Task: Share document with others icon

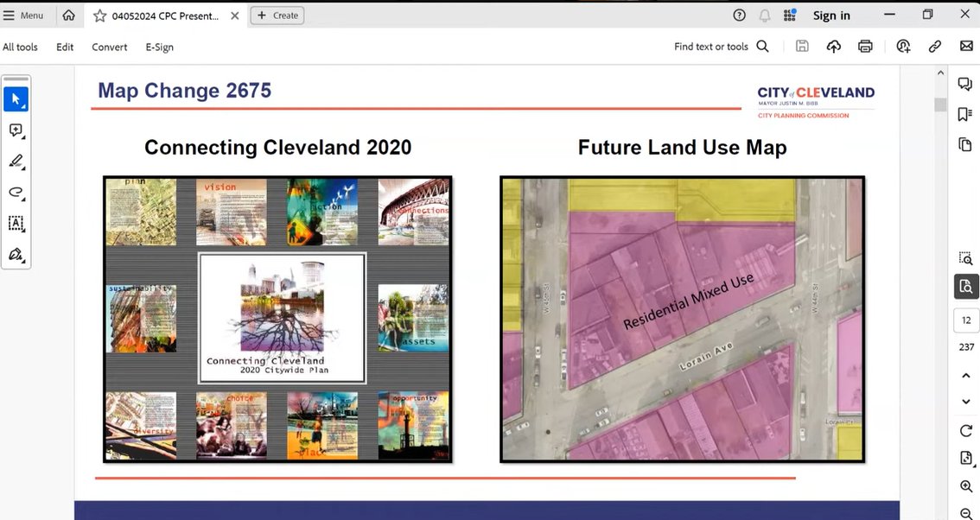Action: click(903, 47)
